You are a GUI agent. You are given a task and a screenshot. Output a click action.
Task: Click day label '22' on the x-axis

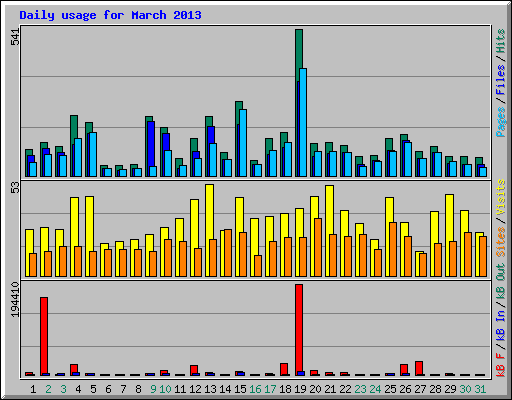(345, 389)
